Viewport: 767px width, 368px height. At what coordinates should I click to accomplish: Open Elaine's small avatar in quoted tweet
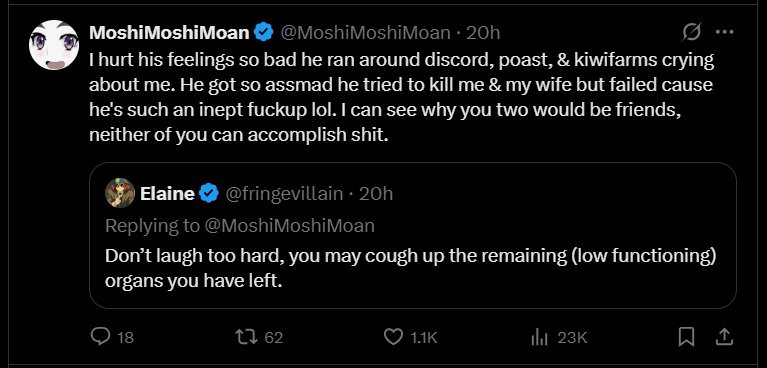coord(120,193)
